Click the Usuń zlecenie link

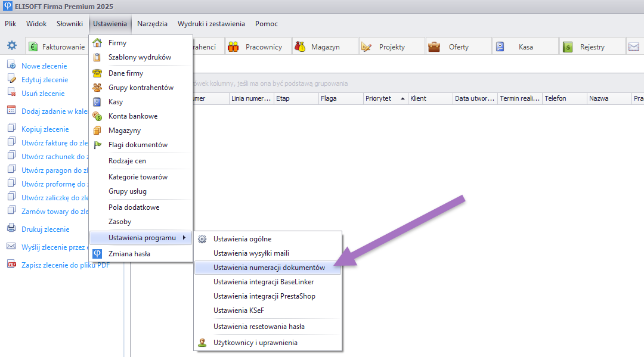(43, 94)
